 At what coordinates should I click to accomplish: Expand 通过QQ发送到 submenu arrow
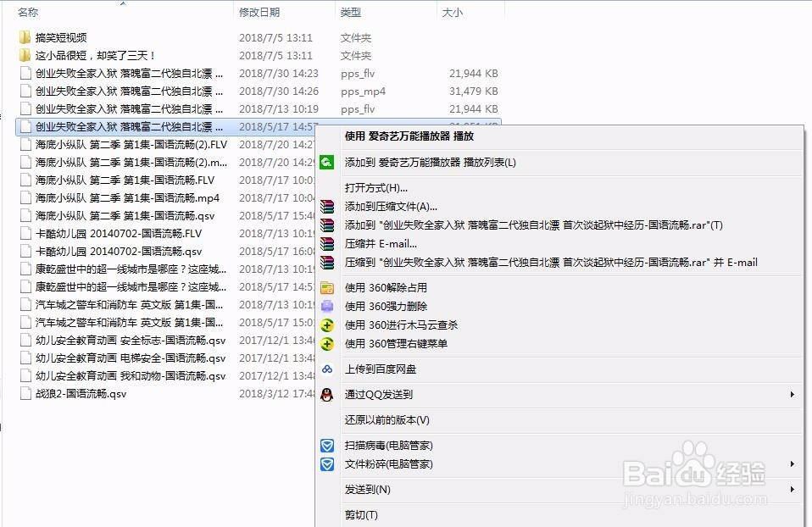pos(793,395)
